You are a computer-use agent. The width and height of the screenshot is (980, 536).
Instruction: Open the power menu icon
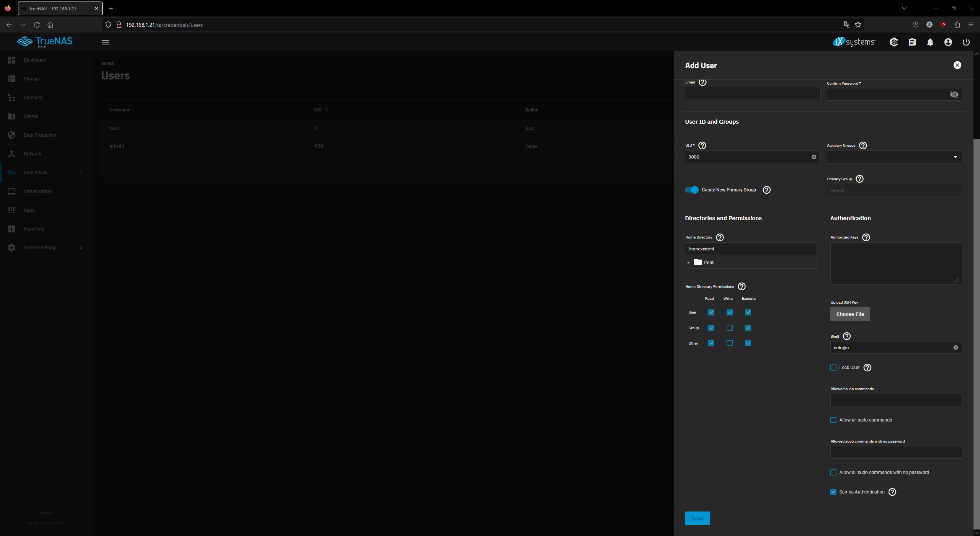(966, 42)
